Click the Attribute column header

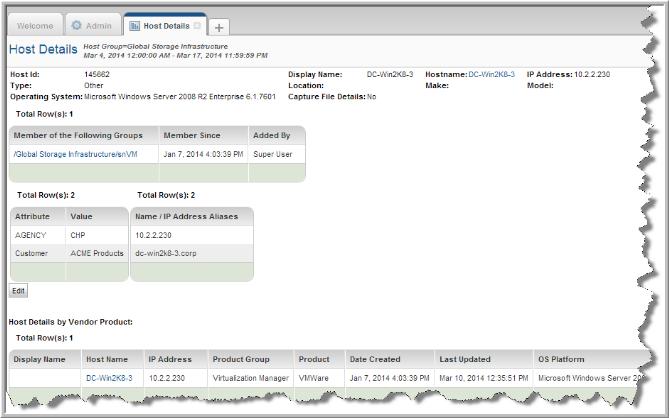(36, 214)
